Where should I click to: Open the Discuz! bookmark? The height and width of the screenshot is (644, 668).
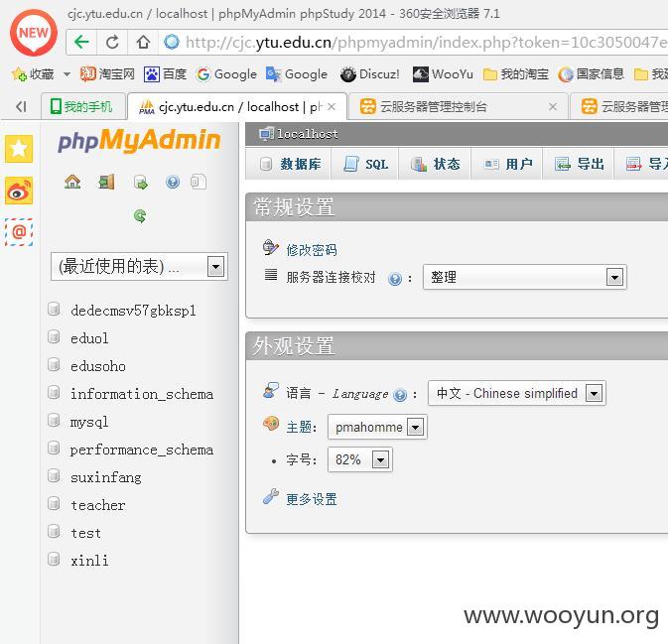click(370, 74)
